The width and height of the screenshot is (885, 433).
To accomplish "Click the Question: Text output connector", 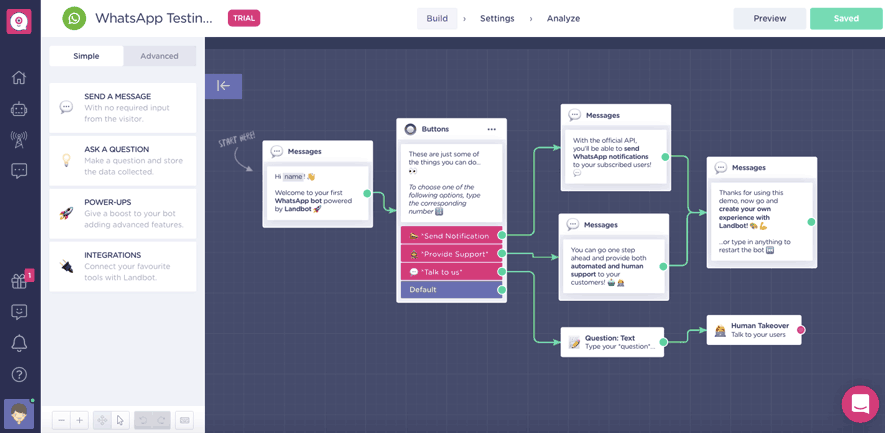I will click(664, 342).
